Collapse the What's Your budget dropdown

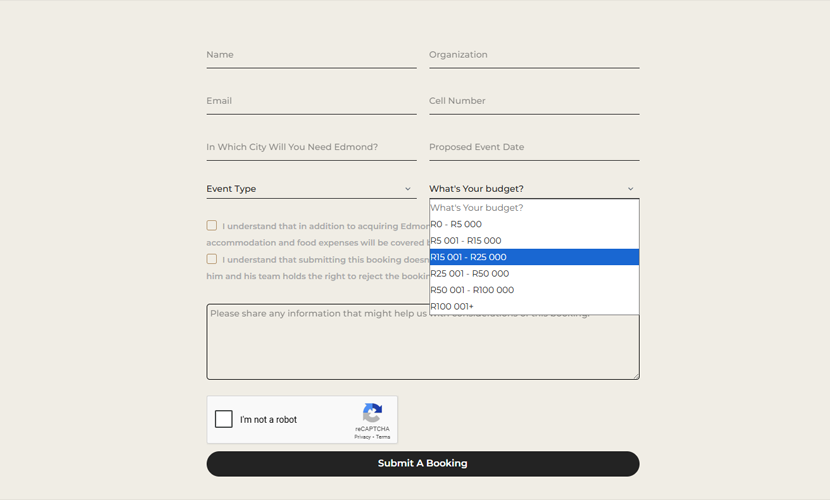(534, 189)
